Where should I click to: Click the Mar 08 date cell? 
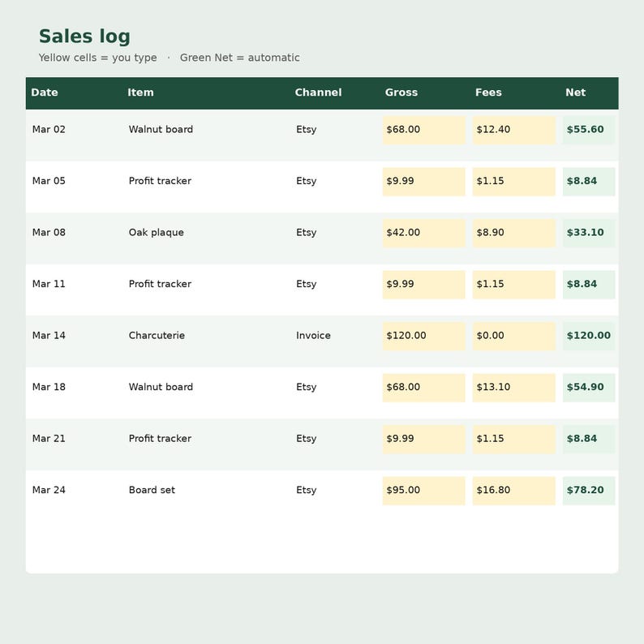pos(49,233)
